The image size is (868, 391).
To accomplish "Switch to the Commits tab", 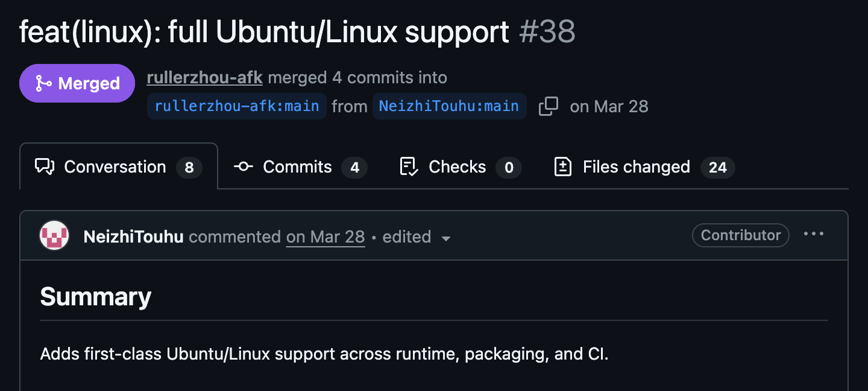I will [x=301, y=167].
